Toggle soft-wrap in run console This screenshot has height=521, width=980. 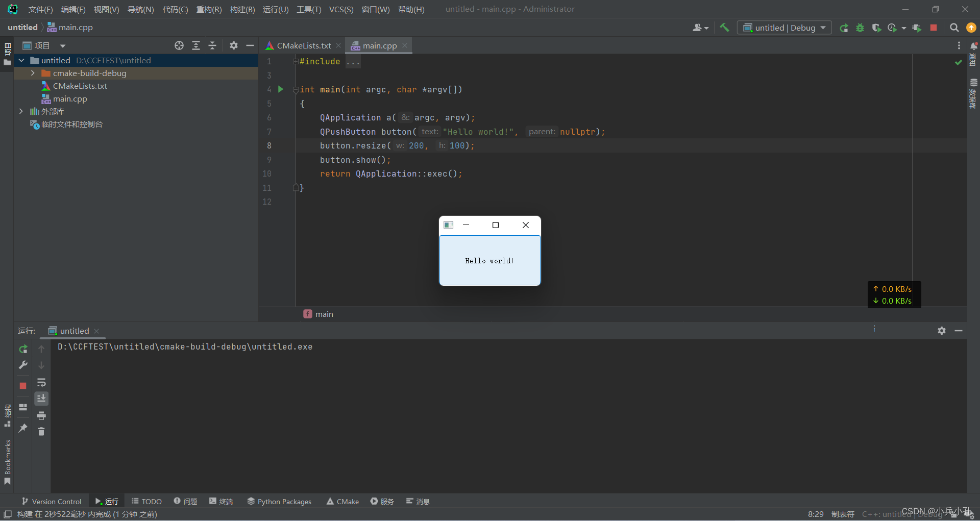tap(41, 383)
